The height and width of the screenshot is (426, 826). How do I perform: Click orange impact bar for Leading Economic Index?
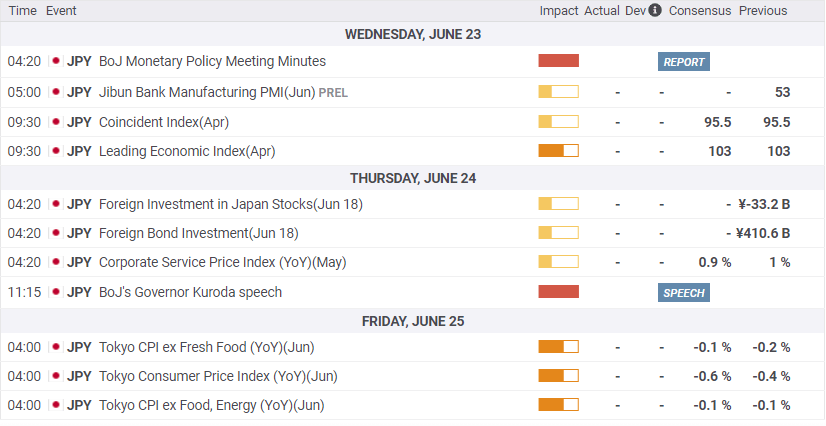[558, 152]
